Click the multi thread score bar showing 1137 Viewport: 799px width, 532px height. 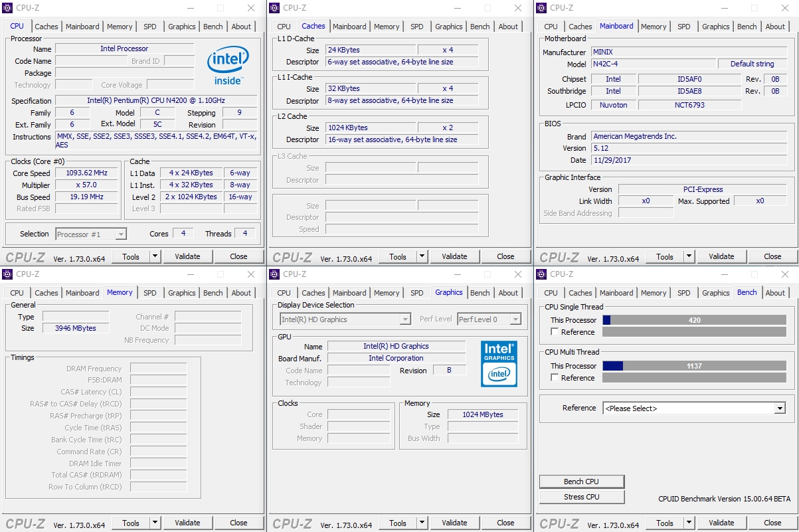tap(694, 366)
